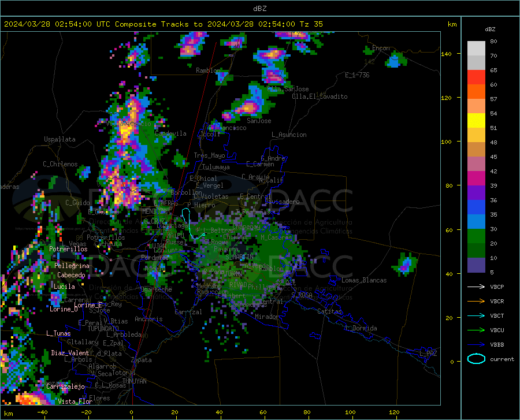Pick the slate purple 10-5 dBZ swatch
520x420 pixels.
coord(476,265)
